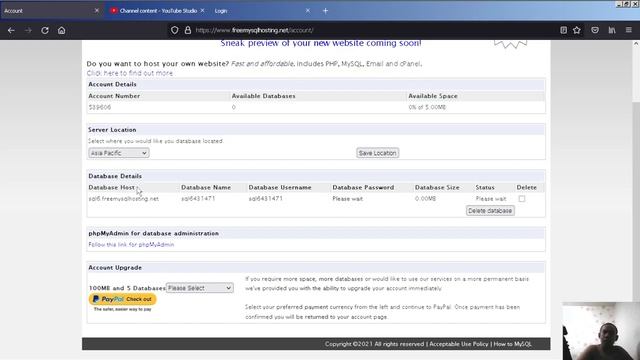Click the scrollbar up arrow

pyautogui.click(x=636, y=43)
